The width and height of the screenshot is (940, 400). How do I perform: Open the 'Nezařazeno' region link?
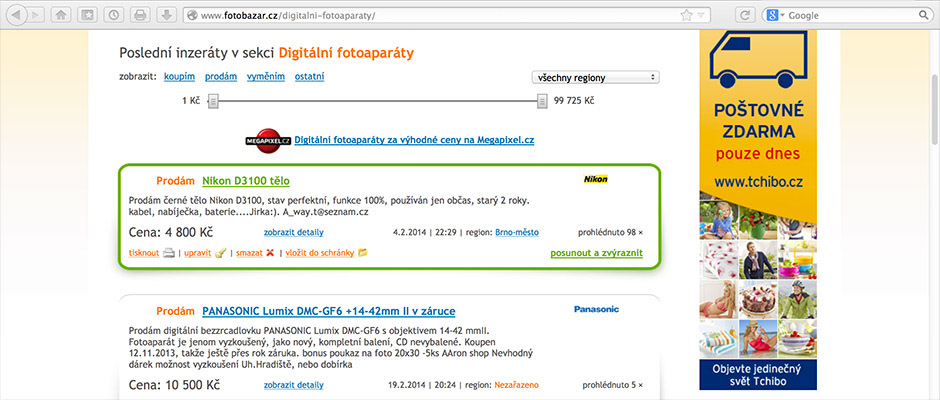coord(516,385)
